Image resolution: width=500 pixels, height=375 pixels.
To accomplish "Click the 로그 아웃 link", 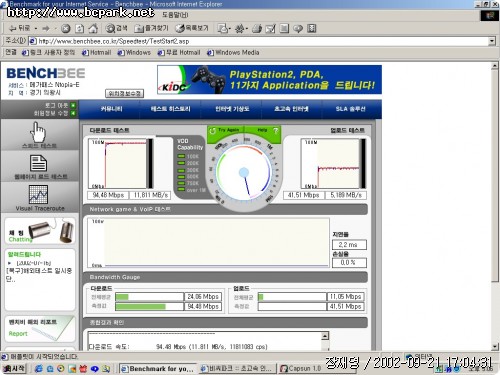I will 56,105.
